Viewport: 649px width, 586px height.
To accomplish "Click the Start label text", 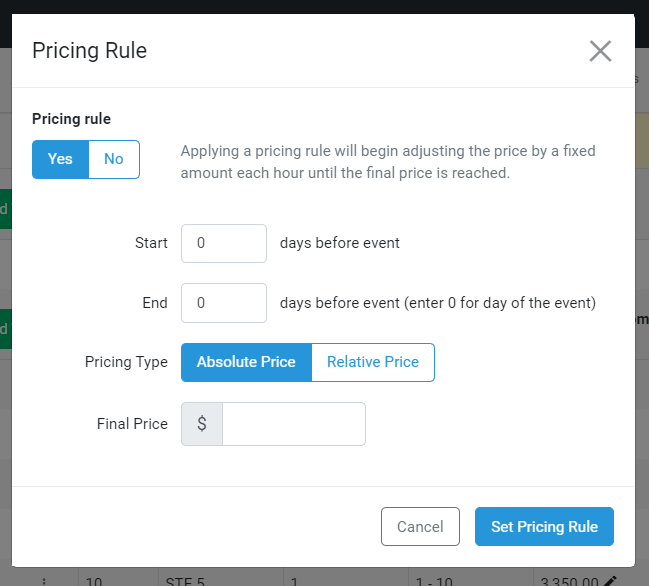I will click(151, 243).
